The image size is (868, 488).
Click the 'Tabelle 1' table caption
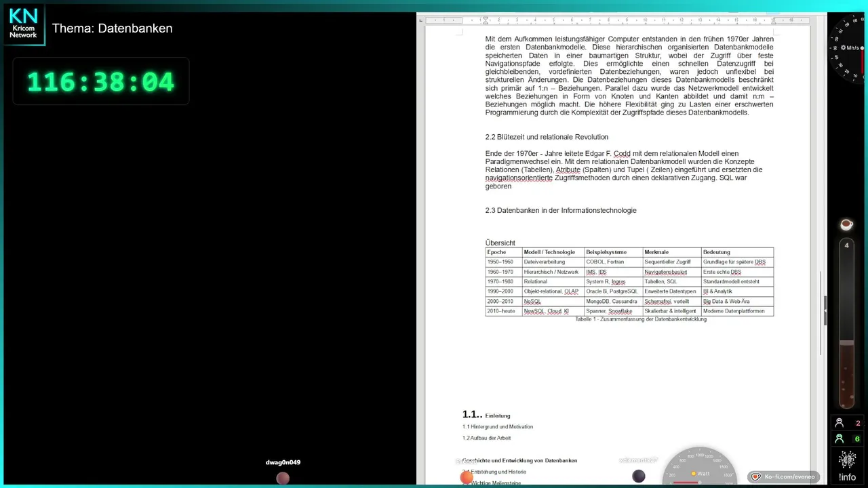[x=641, y=319]
